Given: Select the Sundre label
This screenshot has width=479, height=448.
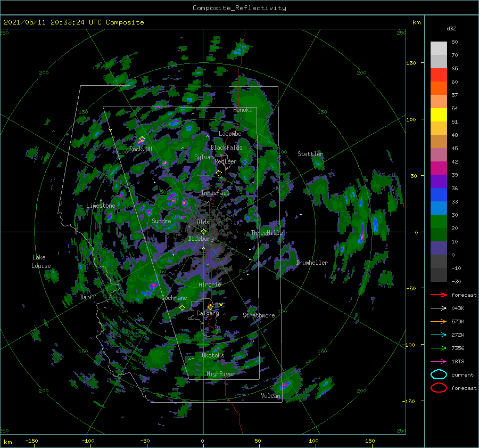Looking at the screenshot, I should click(x=161, y=221).
